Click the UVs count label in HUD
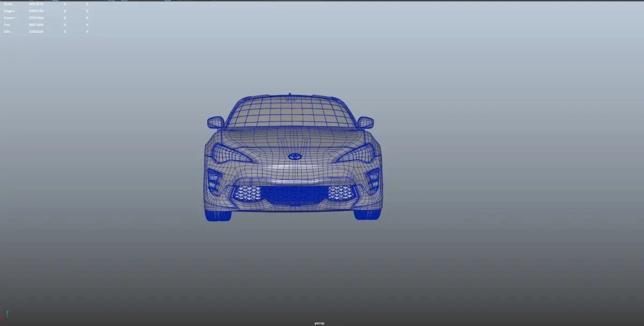Screen dimensions: 644x326 (8, 32)
